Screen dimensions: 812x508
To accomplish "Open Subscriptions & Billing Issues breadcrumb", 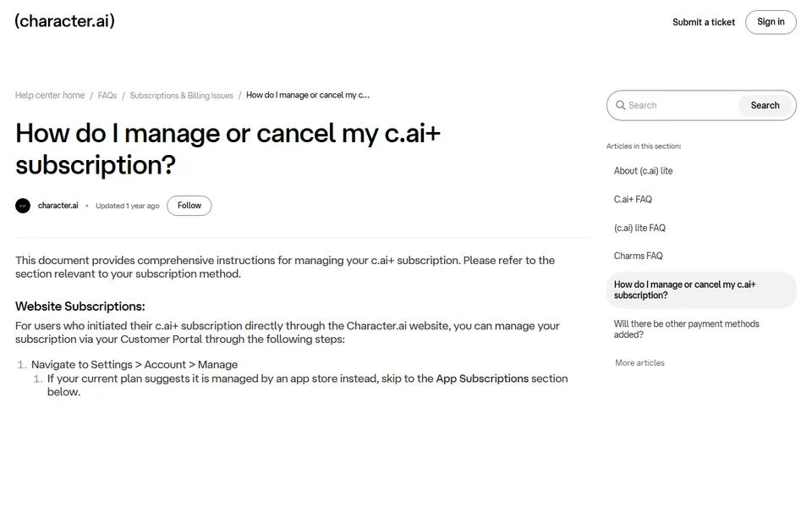I will tap(181, 96).
